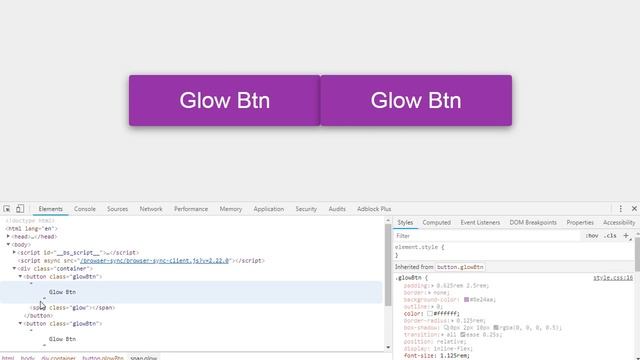This screenshot has height=360, width=640.
Task: Open the browser-sync-client.js script link
Action: [x=154, y=260]
